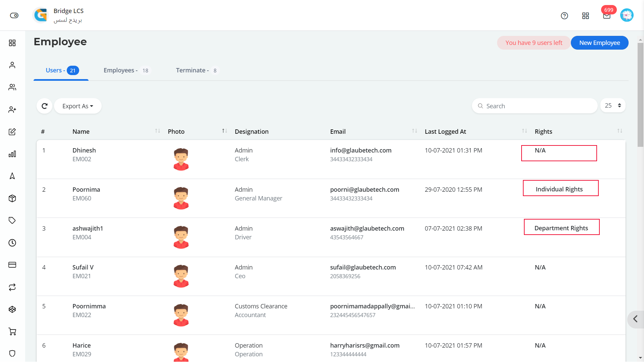Refresh the employee table

tap(44, 106)
